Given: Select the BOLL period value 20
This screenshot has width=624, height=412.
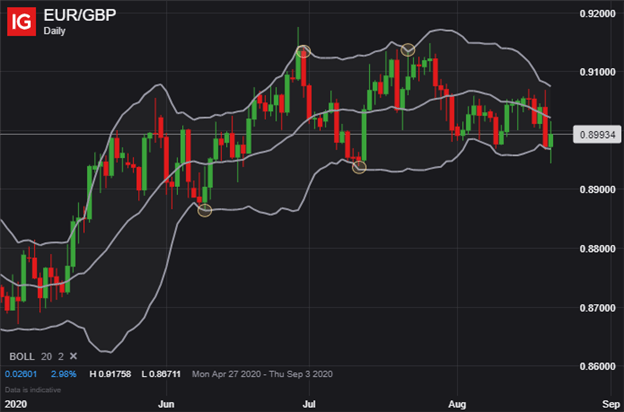Looking at the screenshot, I should point(47,356).
